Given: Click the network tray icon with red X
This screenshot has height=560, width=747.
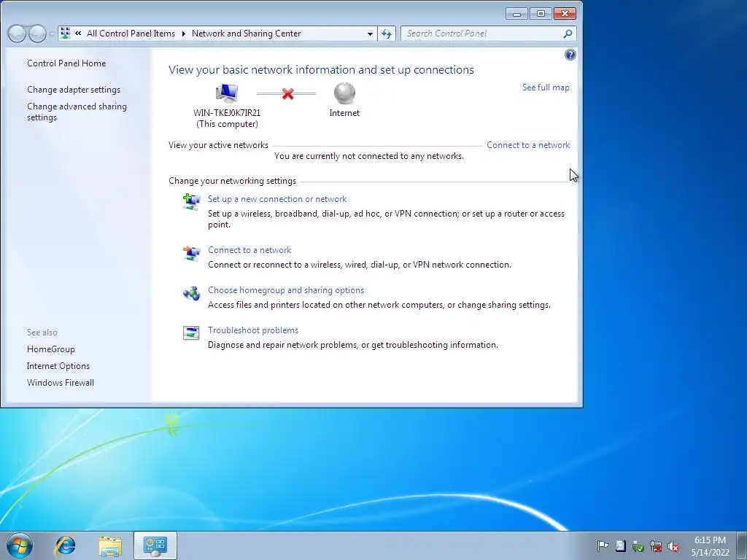Looking at the screenshot, I should tap(656, 546).
